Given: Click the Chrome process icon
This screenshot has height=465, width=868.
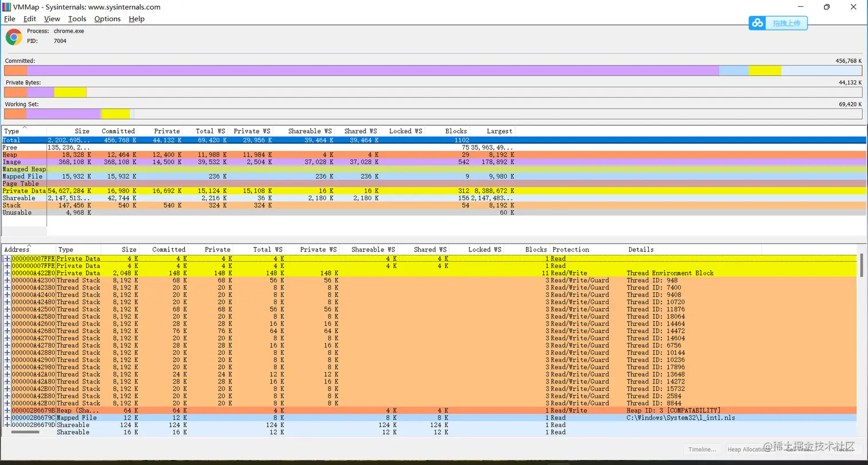Looking at the screenshot, I should point(14,37).
